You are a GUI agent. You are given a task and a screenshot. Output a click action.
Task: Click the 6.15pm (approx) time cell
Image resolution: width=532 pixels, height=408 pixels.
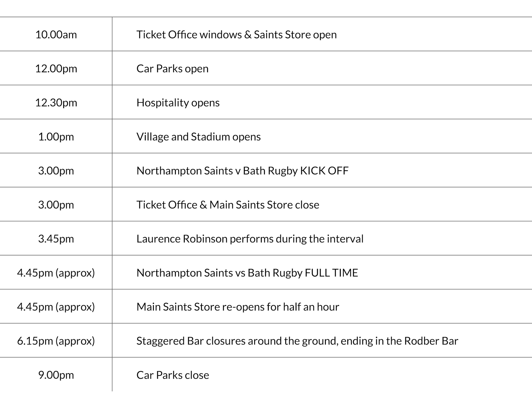click(x=56, y=341)
